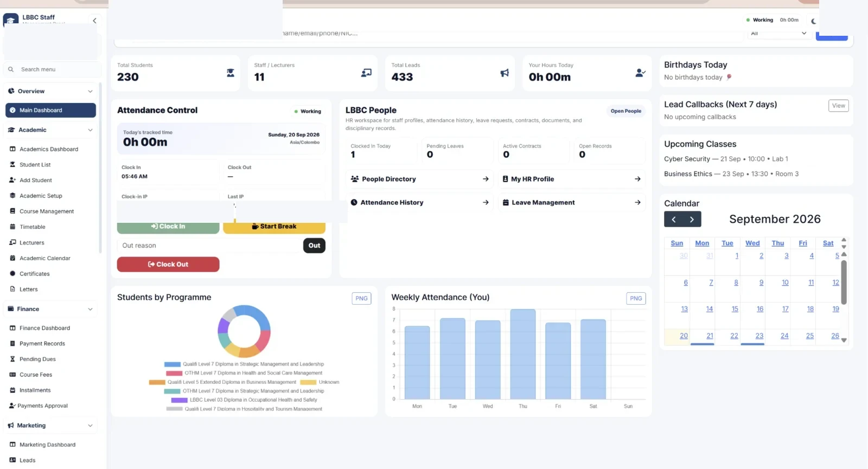Open My HR Profile link
The height and width of the screenshot is (469, 868).
[x=572, y=179]
